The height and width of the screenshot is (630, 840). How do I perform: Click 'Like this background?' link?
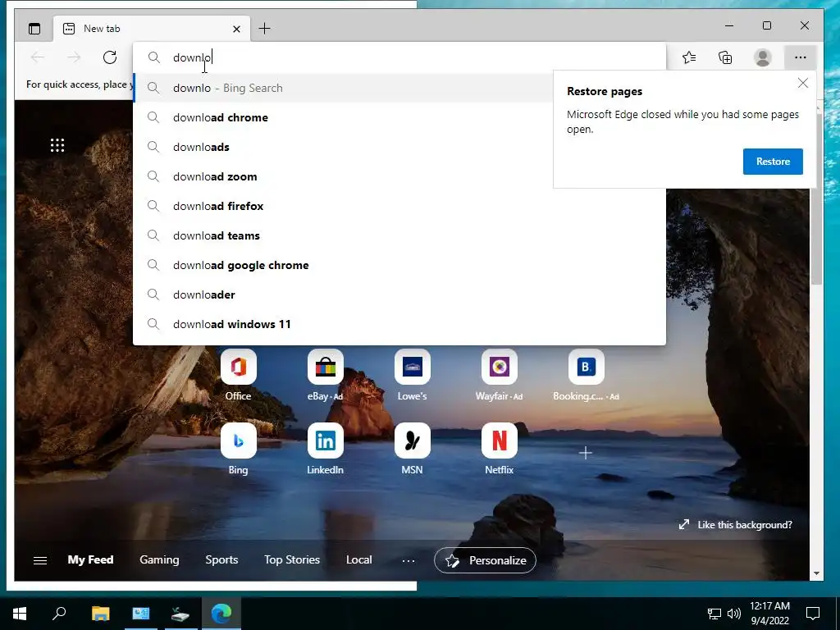coord(736,525)
